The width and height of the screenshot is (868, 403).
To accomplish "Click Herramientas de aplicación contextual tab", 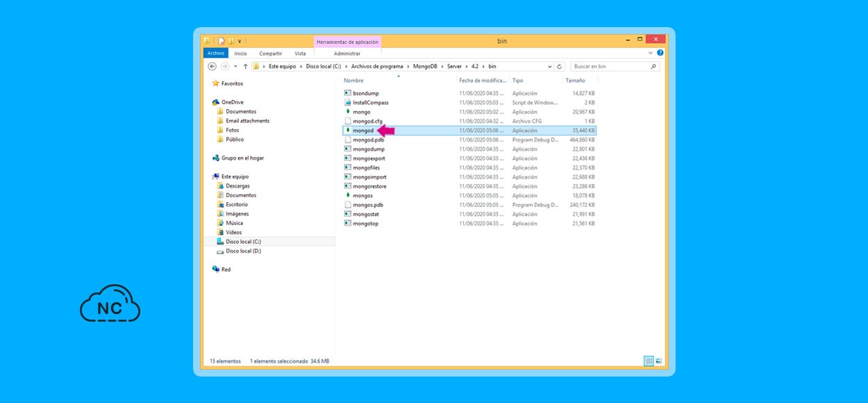I will coord(347,42).
